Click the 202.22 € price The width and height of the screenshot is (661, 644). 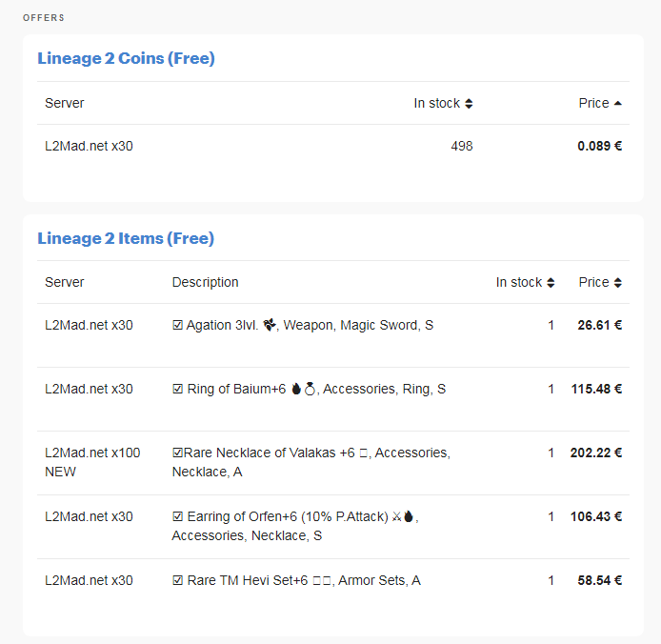tap(596, 453)
